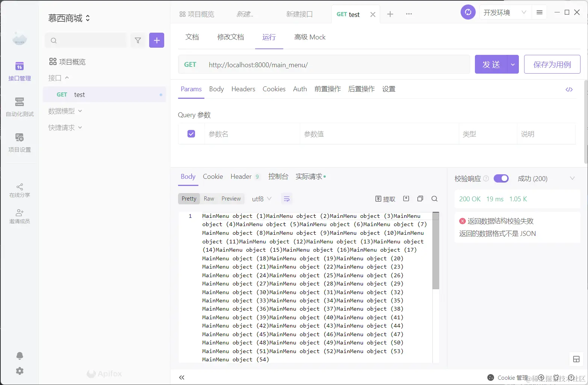Click the generate code icon
Image resolution: width=588 pixels, height=385 pixels.
click(x=569, y=89)
